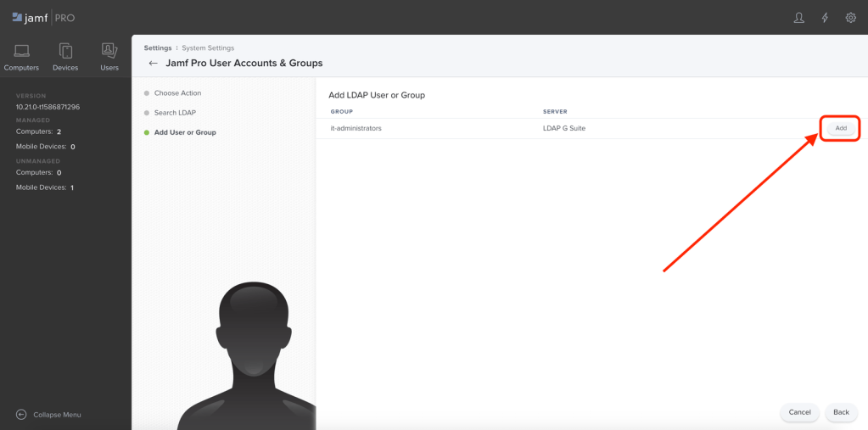Click the Devices icon in sidebar
868x430 pixels.
point(65,51)
